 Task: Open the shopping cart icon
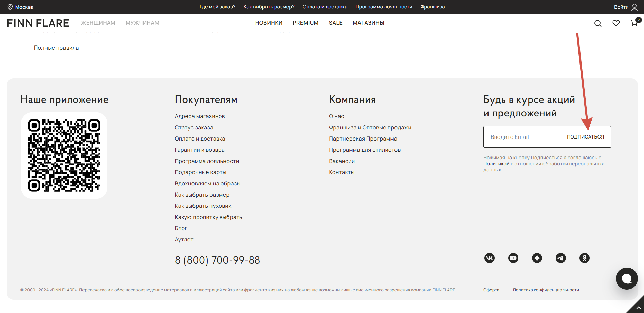pos(634,23)
